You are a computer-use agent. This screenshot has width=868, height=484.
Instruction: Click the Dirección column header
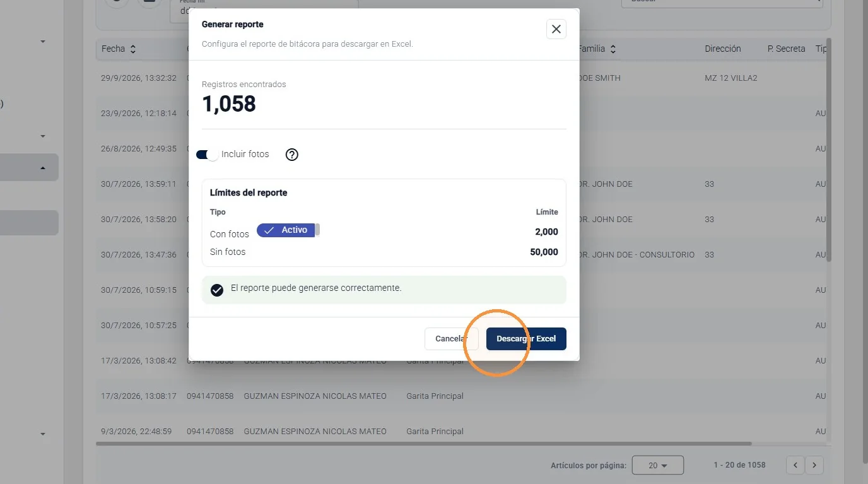coord(723,49)
